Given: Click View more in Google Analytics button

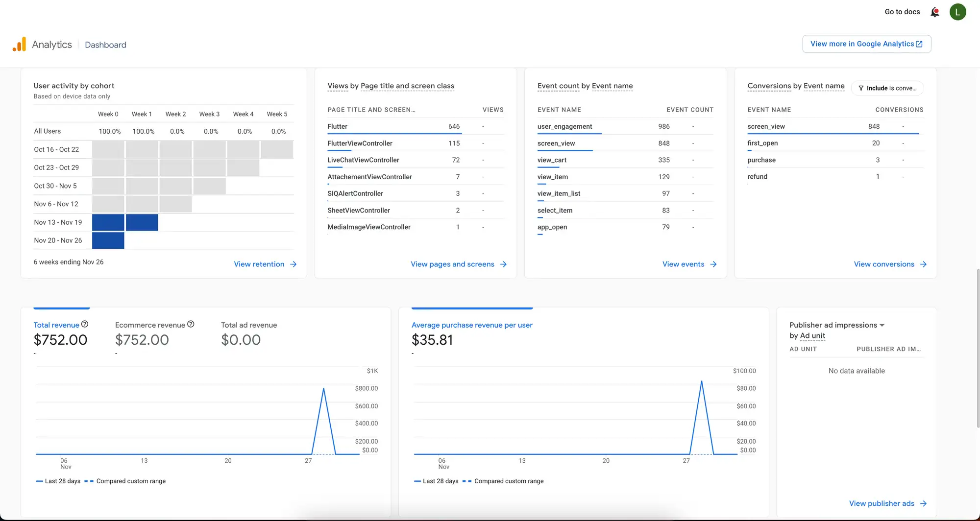Looking at the screenshot, I should pyautogui.click(x=867, y=44).
